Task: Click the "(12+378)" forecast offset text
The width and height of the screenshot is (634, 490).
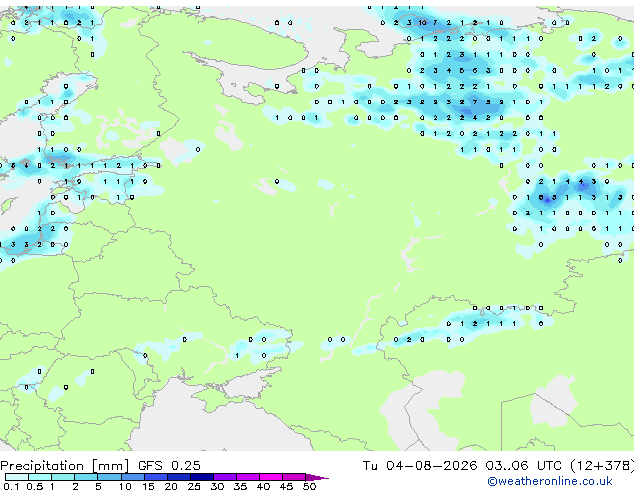Action: pos(602,466)
